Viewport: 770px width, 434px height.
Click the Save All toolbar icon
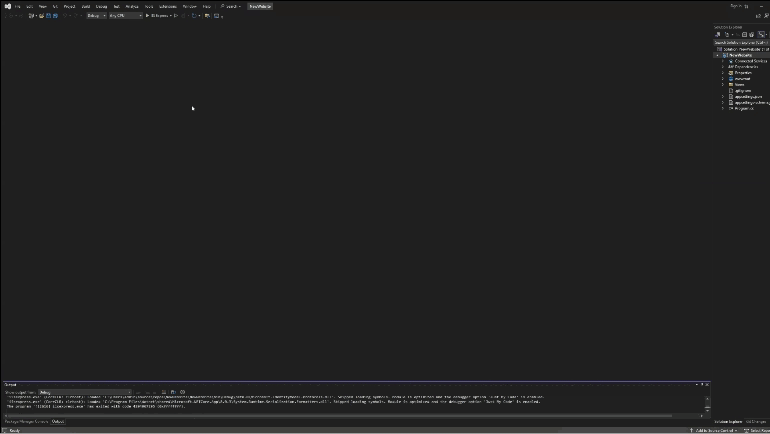[x=53, y=16]
